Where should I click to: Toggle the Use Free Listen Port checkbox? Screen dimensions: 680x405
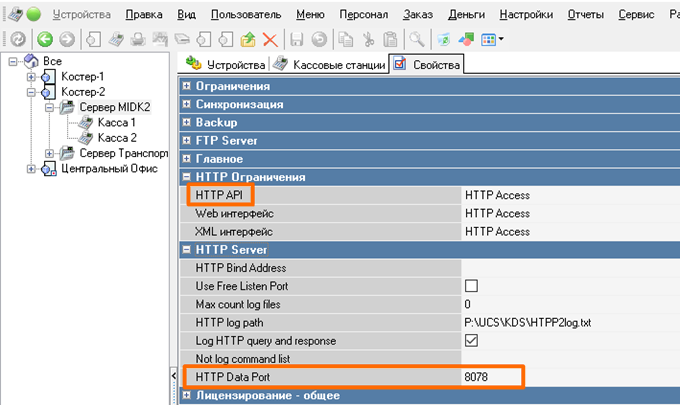coord(471,286)
